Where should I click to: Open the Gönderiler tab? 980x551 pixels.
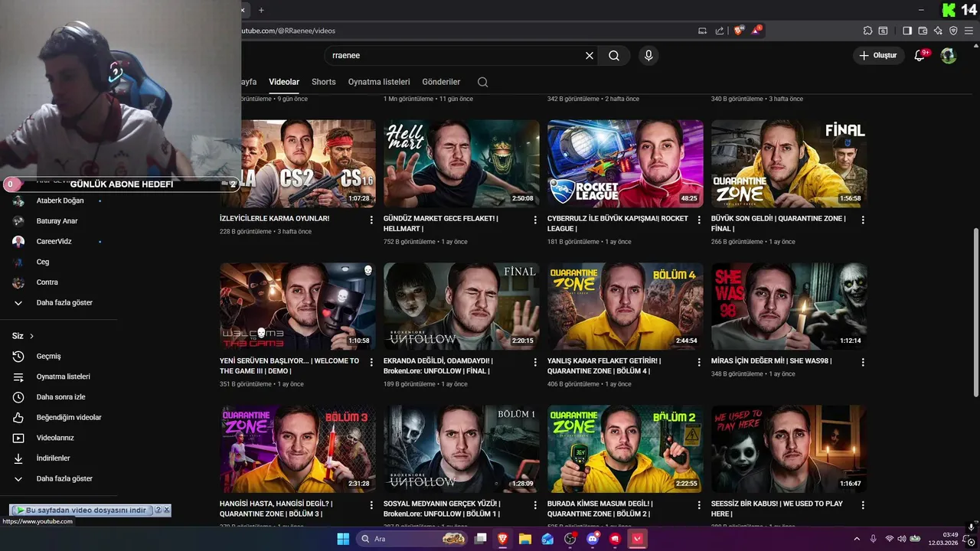441,82
